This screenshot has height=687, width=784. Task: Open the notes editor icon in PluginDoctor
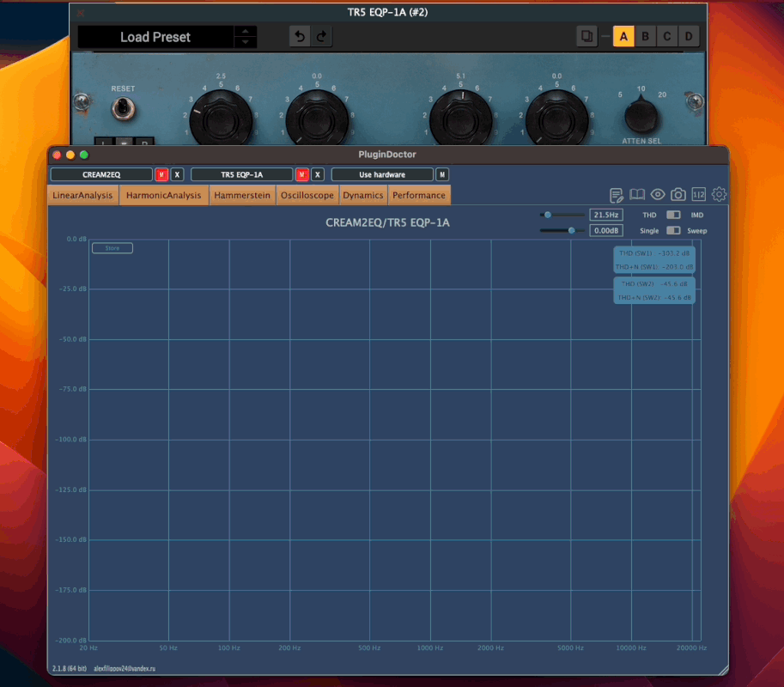pos(616,195)
